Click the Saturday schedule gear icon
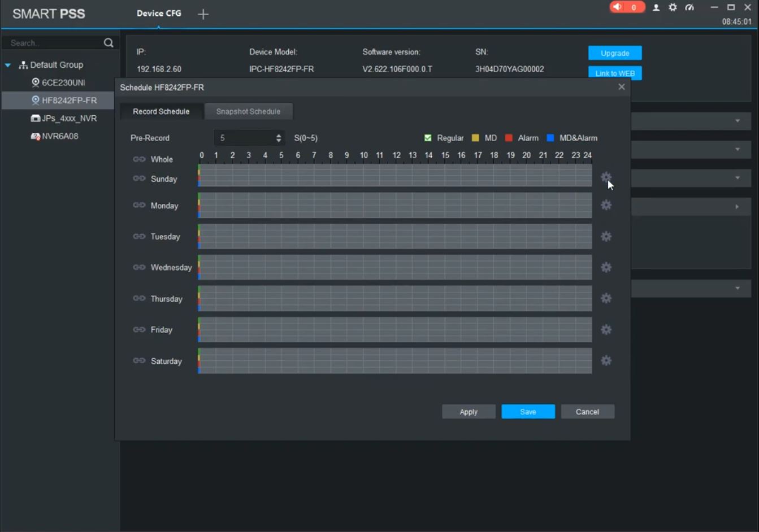 point(606,360)
